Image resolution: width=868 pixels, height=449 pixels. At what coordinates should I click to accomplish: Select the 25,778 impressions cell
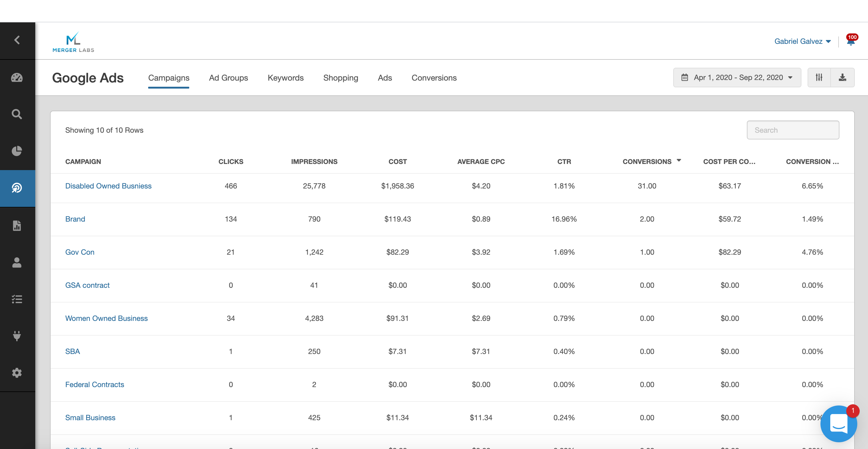point(314,186)
